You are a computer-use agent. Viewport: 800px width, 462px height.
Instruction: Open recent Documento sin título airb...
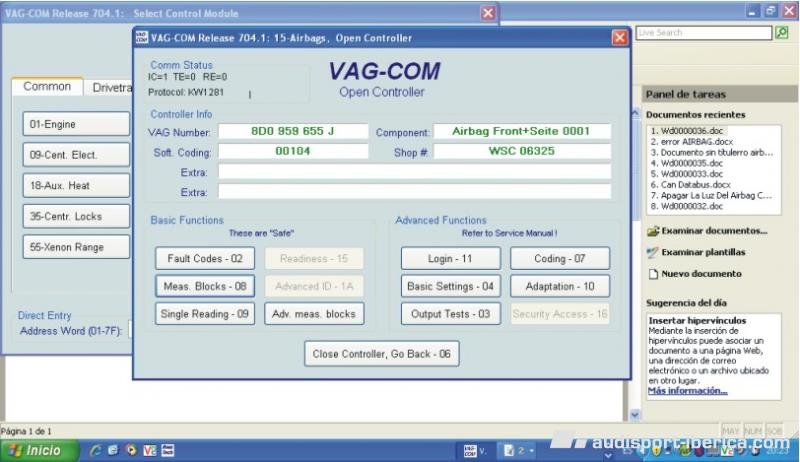point(712,152)
